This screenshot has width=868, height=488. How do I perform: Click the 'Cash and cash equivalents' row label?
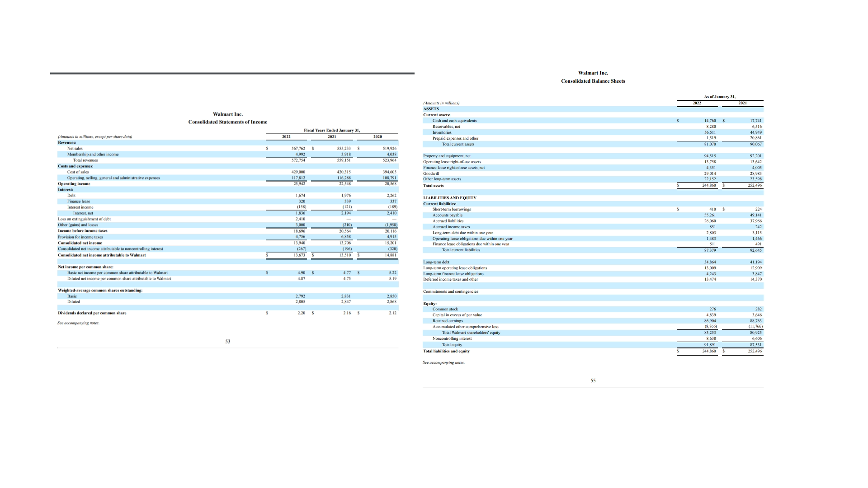click(x=454, y=121)
